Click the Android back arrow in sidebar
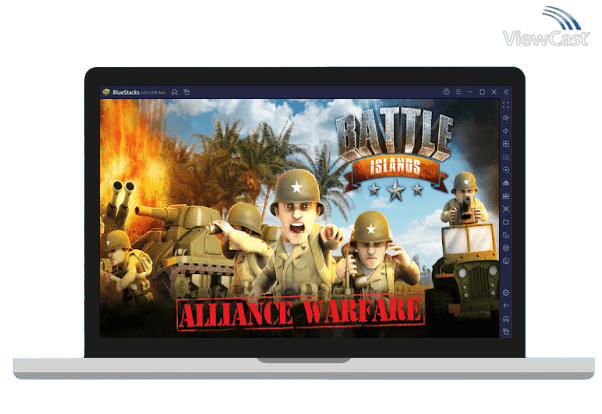This screenshot has width=602, height=414. click(x=506, y=306)
